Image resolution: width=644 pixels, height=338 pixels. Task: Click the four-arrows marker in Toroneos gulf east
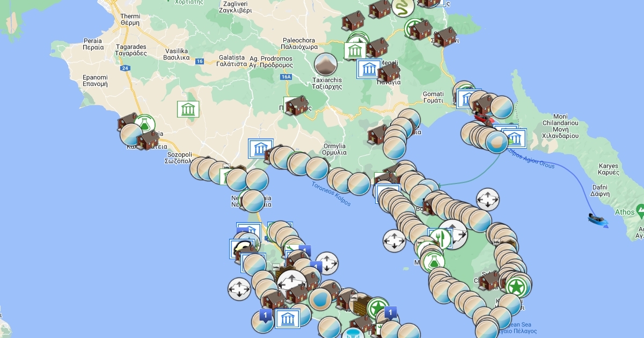click(x=394, y=240)
